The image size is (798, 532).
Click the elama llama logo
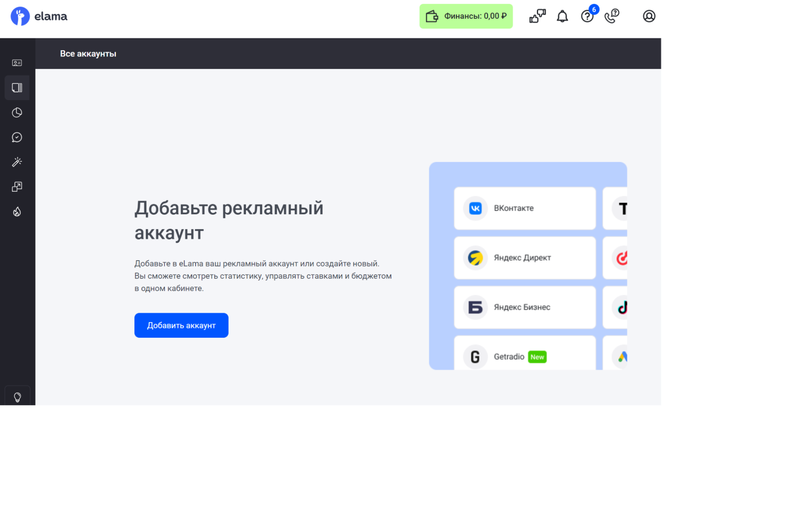(x=39, y=16)
